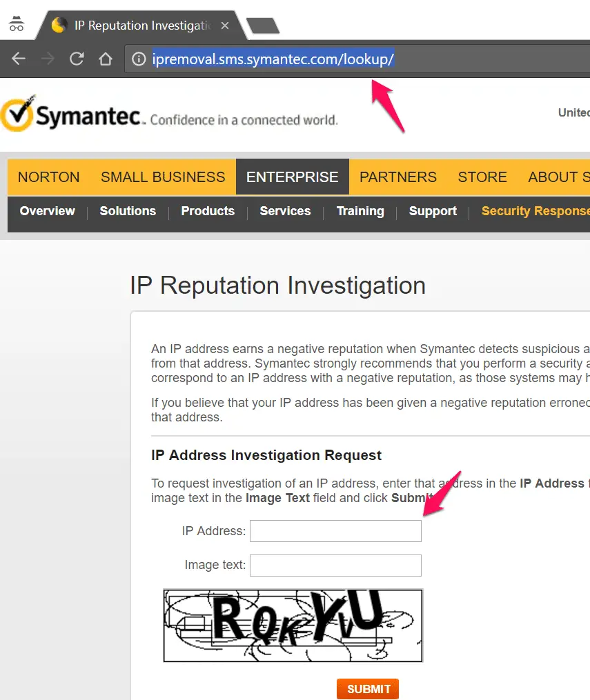The image size is (590, 700).
Task: Open the Training submenu link
Action: 360,211
